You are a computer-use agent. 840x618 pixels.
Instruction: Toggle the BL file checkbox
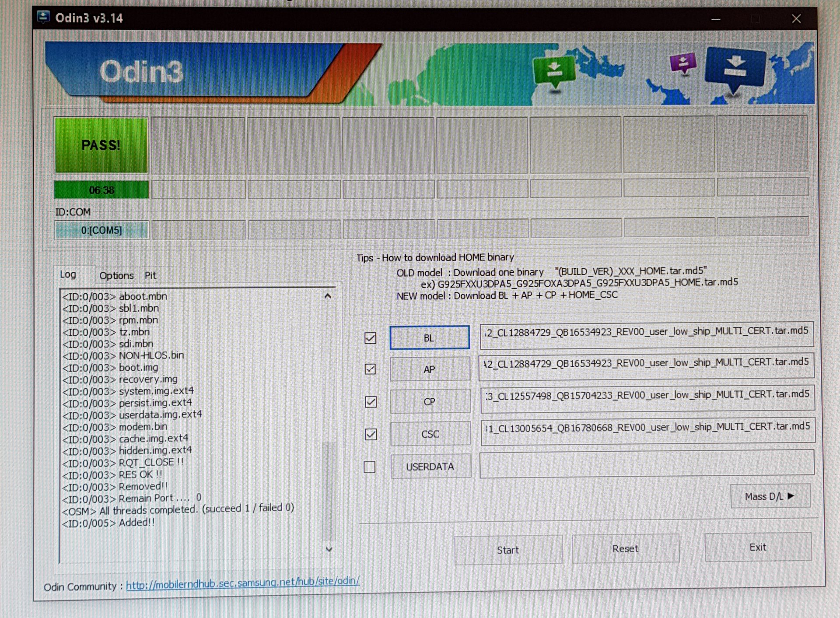(x=370, y=338)
